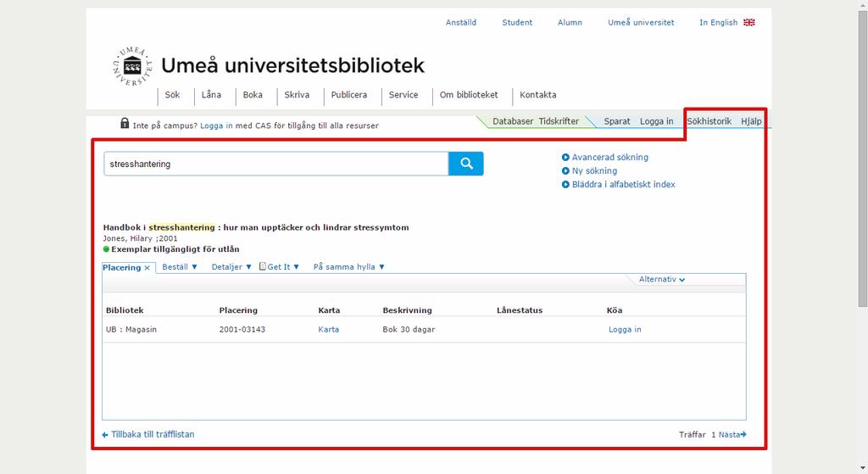Viewport: 868px width, 474px height.
Task: Open the Kontakta menu
Action: pos(538,95)
